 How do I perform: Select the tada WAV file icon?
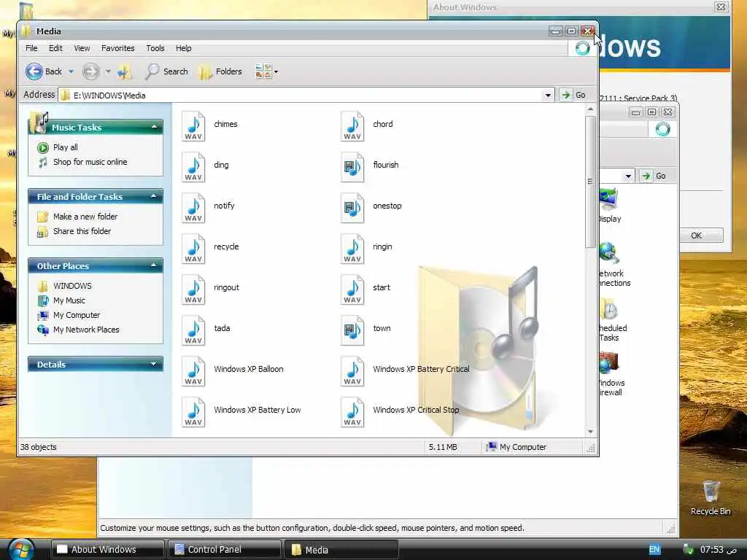193,330
